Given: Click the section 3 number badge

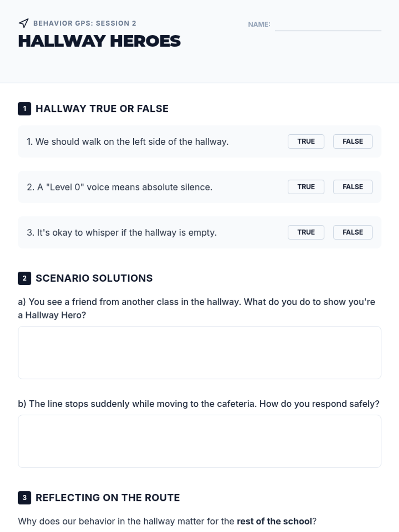Looking at the screenshot, I should coord(24,498).
